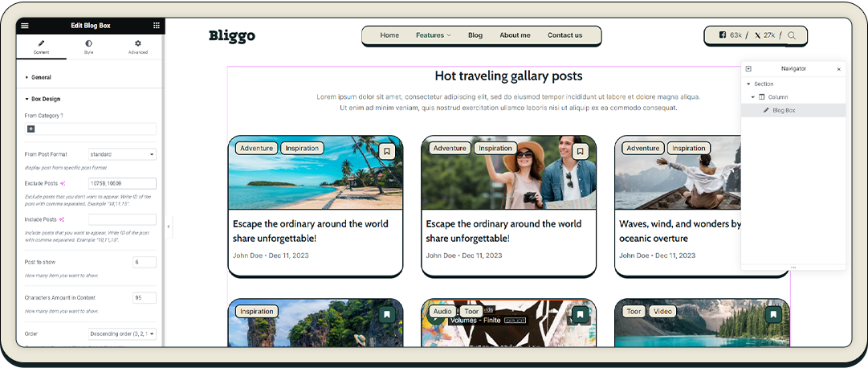Click the Audio tag
This screenshot has width=868, height=368.
tap(442, 312)
